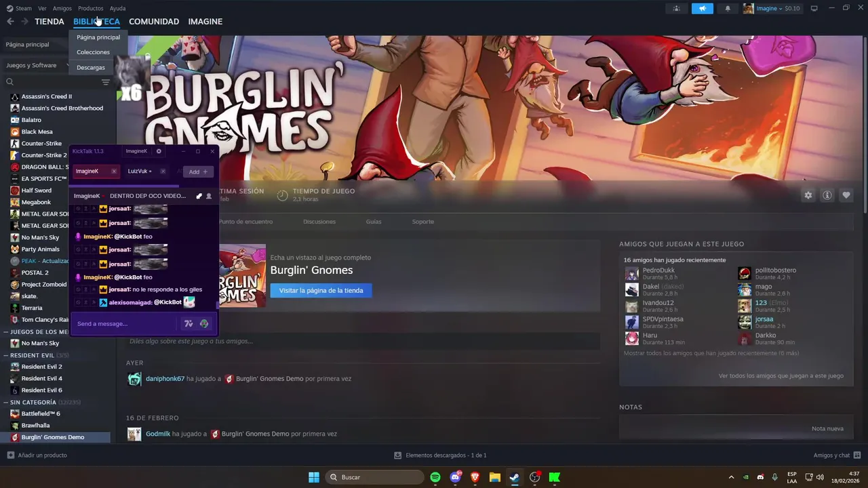This screenshot has height=488, width=868.
Task: Open the Ayuda menu
Action: pyautogui.click(x=117, y=8)
